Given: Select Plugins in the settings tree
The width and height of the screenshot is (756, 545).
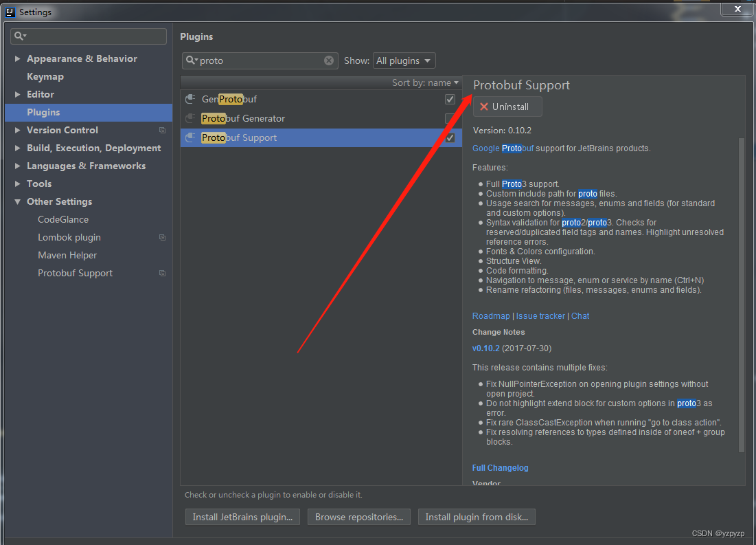Looking at the screenshot, I should coord(89,112).
